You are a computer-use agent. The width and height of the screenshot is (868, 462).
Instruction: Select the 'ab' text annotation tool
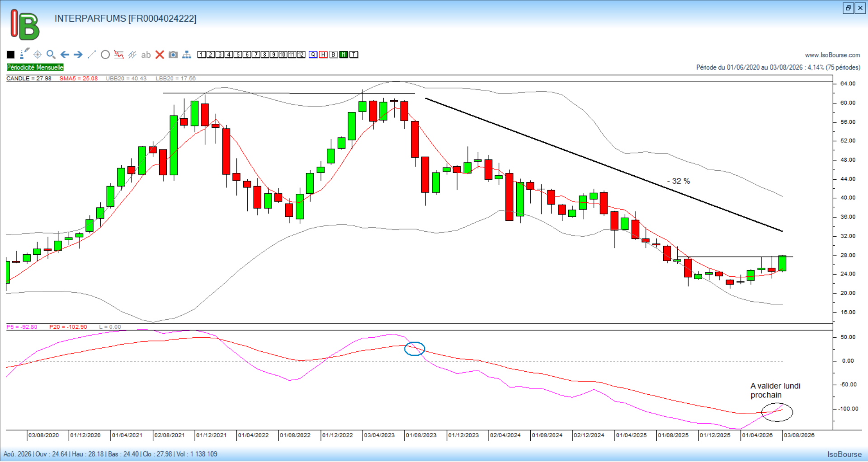pyautogui.click(x=146, y=55)
